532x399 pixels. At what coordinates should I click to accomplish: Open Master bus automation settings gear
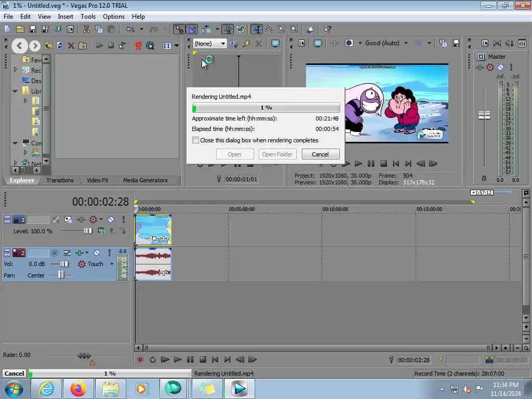(x=490, y=67)
